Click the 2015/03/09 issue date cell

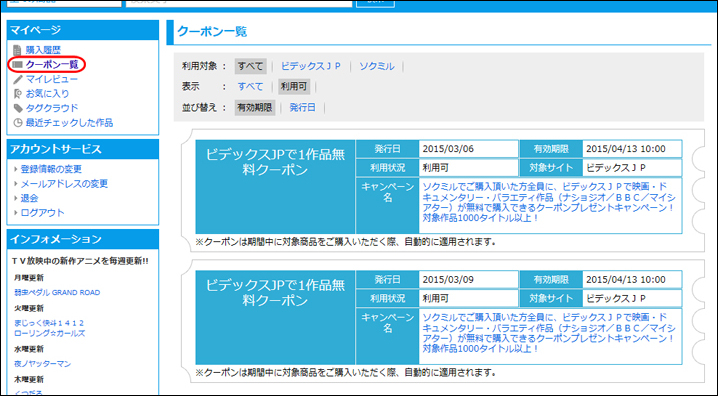[x=468, y=279]
